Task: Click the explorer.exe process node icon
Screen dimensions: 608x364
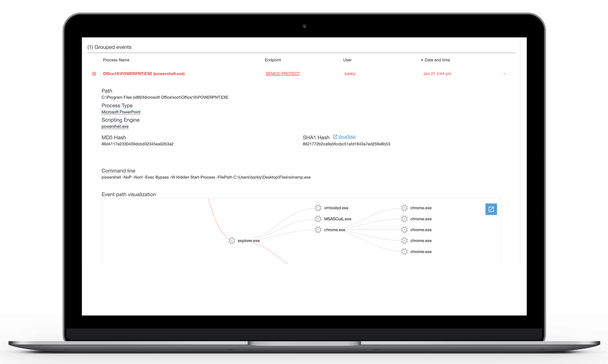Action: [230, 240]
